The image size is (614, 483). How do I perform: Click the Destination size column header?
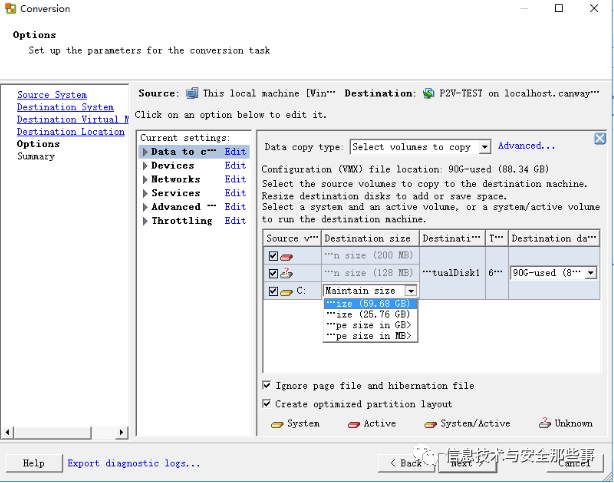(370, 239)
